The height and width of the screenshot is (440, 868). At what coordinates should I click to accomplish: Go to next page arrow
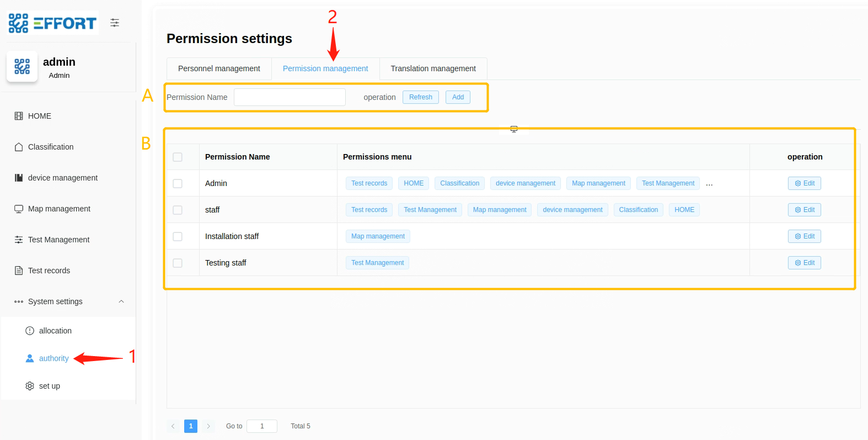(x=208, y=426)
